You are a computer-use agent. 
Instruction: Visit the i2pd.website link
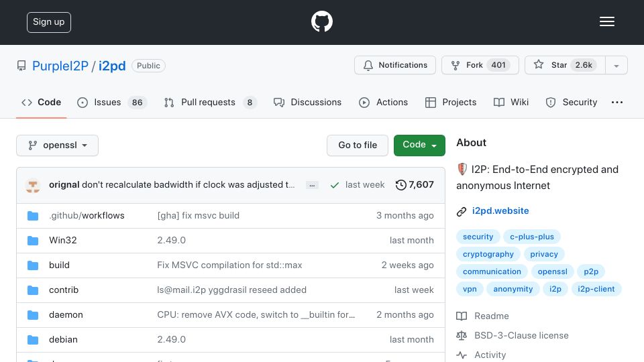[500, 211]
